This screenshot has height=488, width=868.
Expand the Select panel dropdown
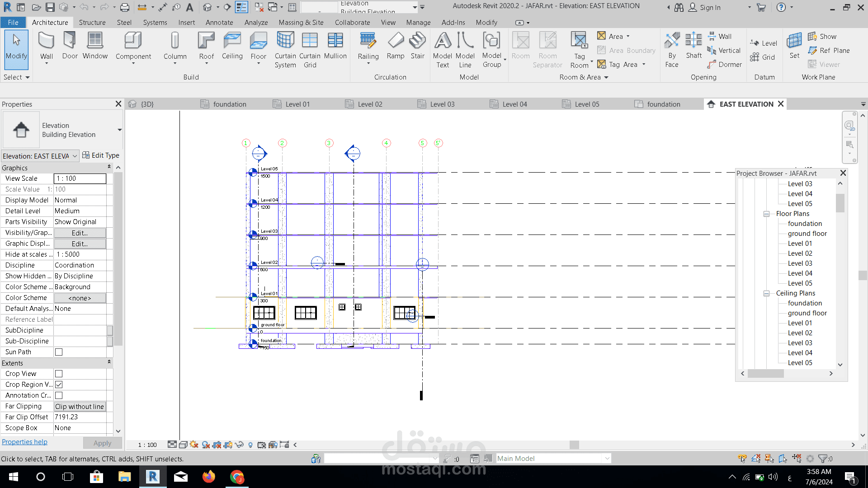[16, 77]
